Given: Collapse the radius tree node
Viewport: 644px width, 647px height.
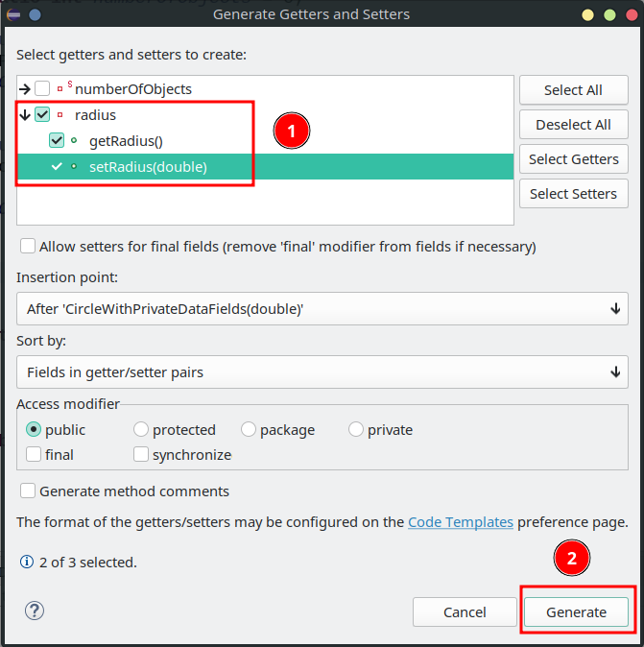Looking at the screenshot, I should click(x=25, y=115).
